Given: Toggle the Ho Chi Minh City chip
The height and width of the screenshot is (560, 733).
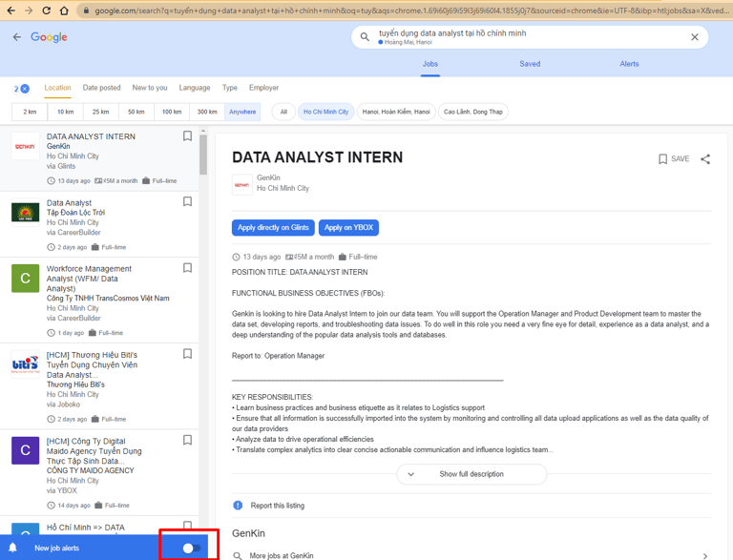Looking at the screenshot, I should tap(325, 112).
